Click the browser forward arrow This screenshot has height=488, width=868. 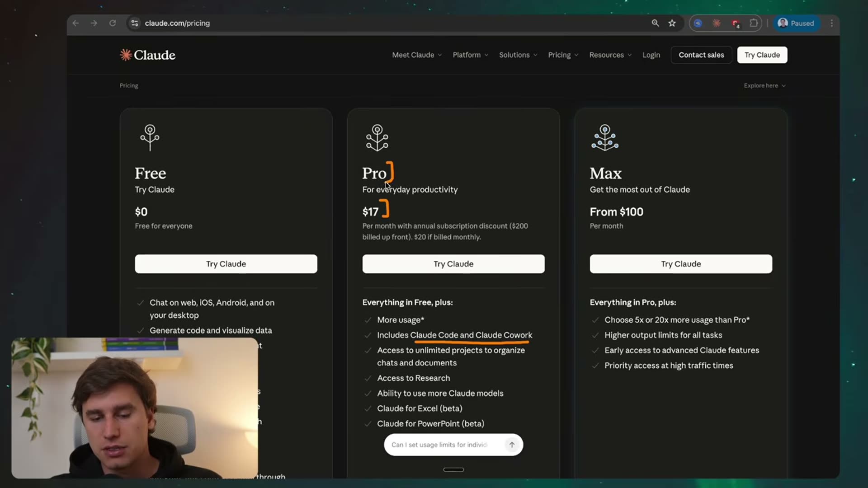[94, 23]
